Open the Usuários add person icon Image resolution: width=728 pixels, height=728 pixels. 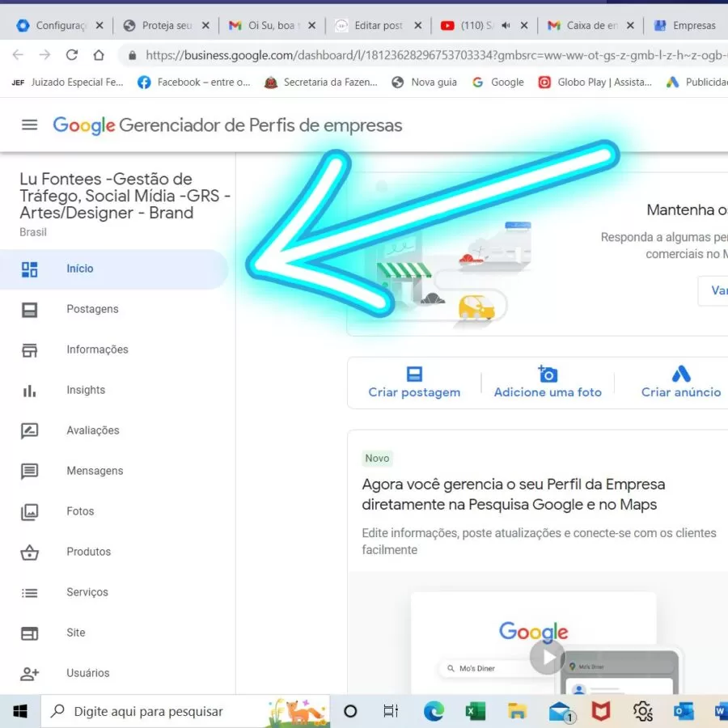click(x=29, y=674)
